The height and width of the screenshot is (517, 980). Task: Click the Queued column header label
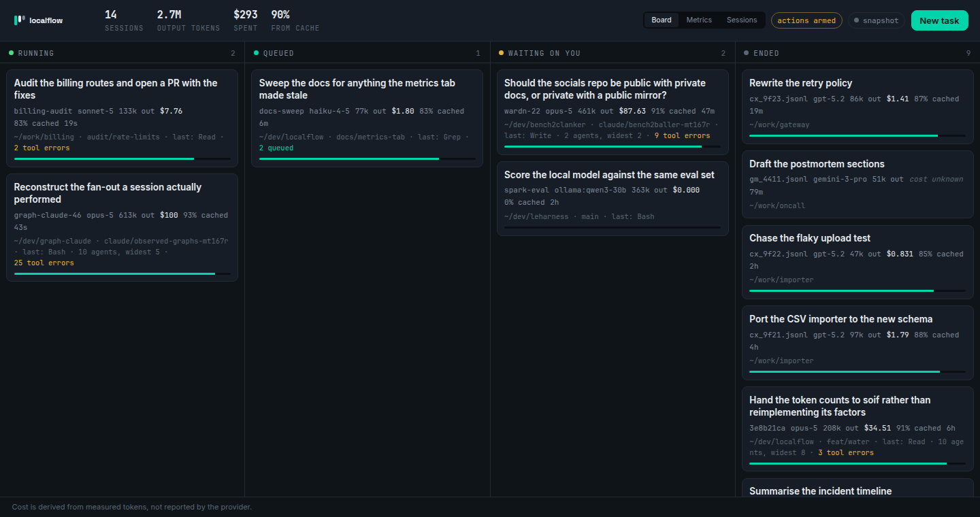point(279,53)
